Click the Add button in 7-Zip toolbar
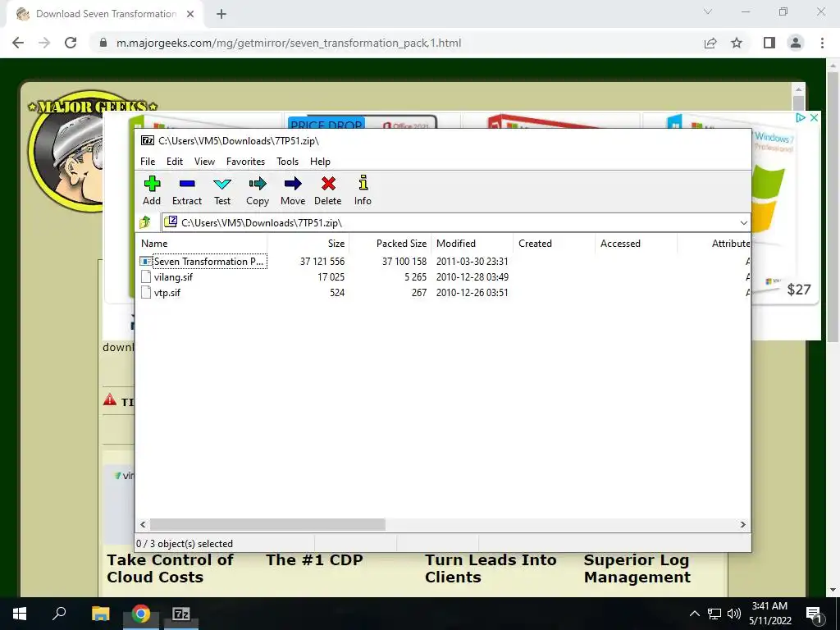Screen dimensions: 840x630 152,190
